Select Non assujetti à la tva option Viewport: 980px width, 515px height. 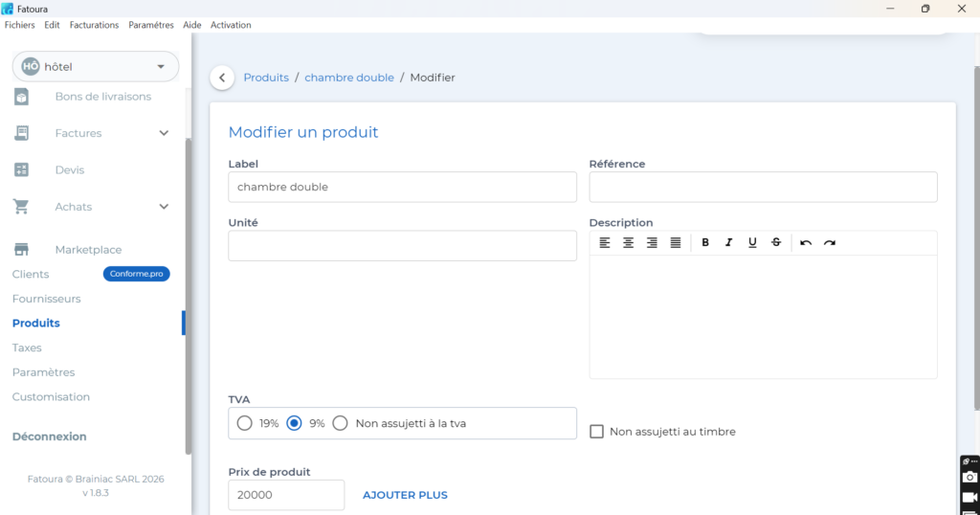(340, 423)
